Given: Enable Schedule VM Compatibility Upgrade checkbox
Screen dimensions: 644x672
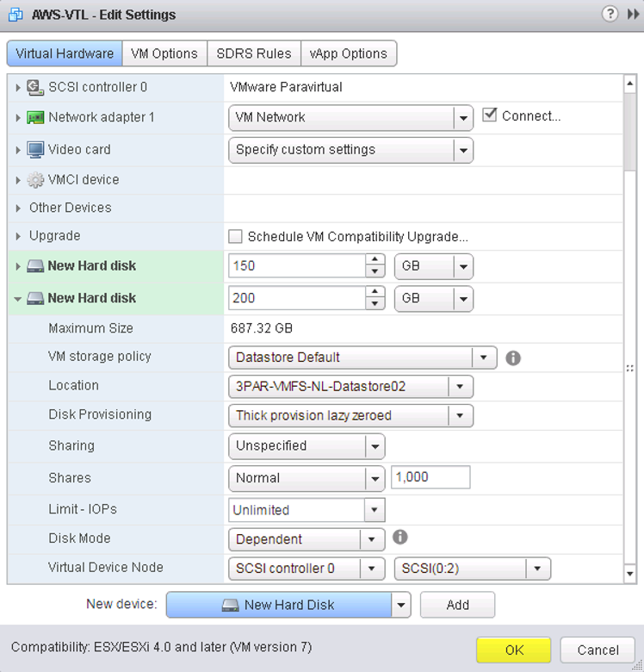Looking at the screenshot, I should tap(235, 237).
